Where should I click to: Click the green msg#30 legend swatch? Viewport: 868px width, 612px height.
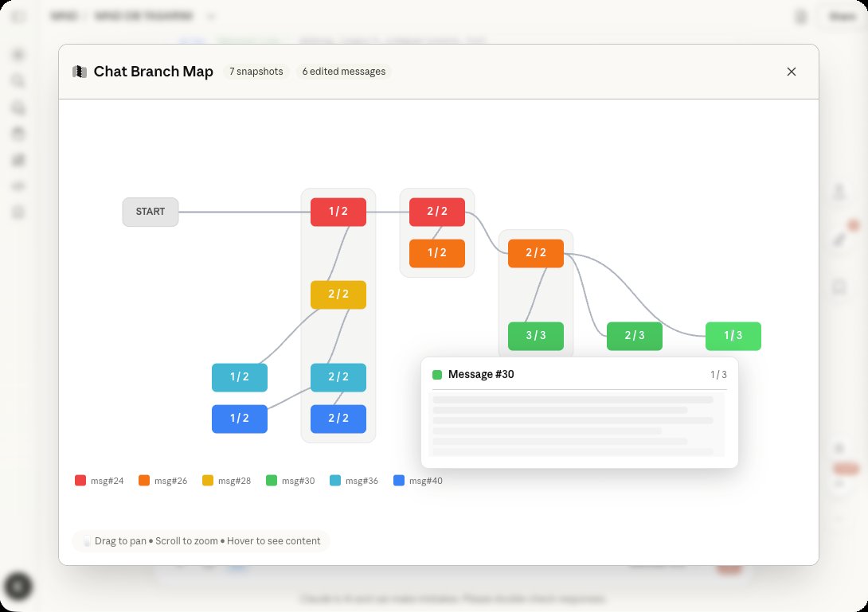click(272, 481)
